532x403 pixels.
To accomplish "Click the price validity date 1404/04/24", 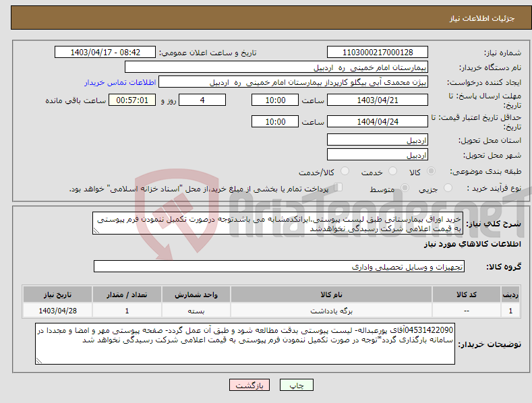I will (378, 121).
